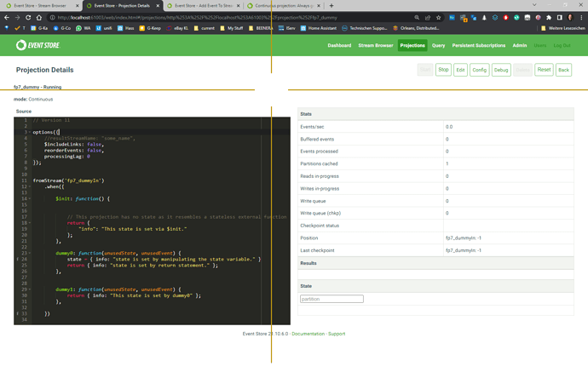
Task: Switch to Continuous projection browser tab
Action: click(x=284, y=6)
